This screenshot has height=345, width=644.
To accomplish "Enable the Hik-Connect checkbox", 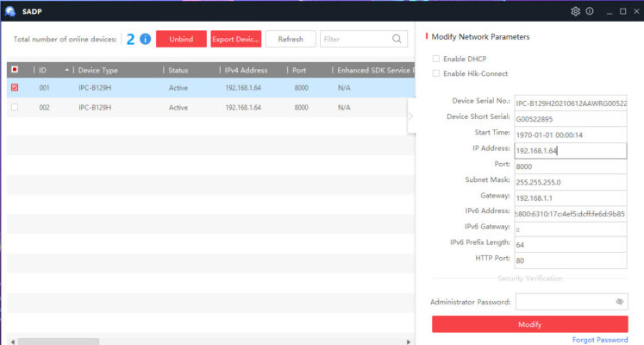I will click(435, 73).
